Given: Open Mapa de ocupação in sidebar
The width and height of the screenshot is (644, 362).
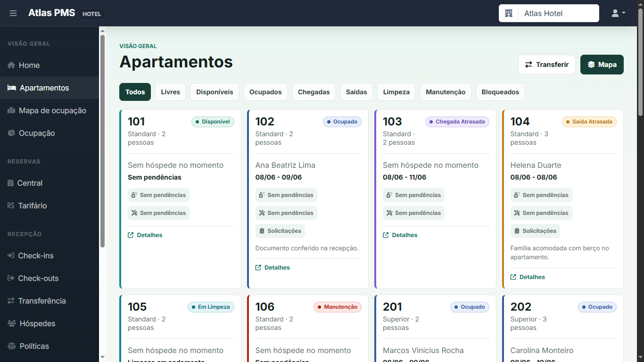Looking at the screenshot, I should (x=50, y=110).
